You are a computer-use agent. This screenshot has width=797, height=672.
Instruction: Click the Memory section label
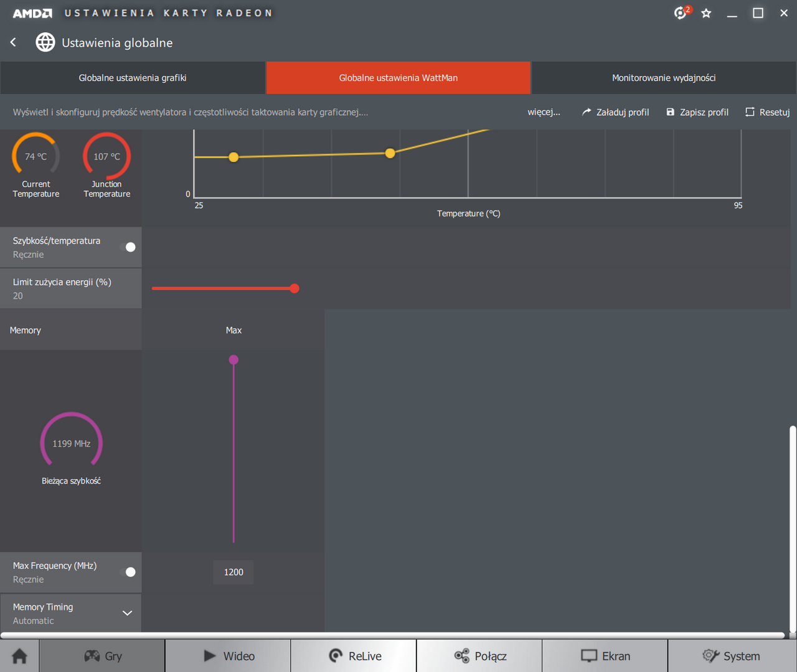pyautogui.click(x=26, y=330)
